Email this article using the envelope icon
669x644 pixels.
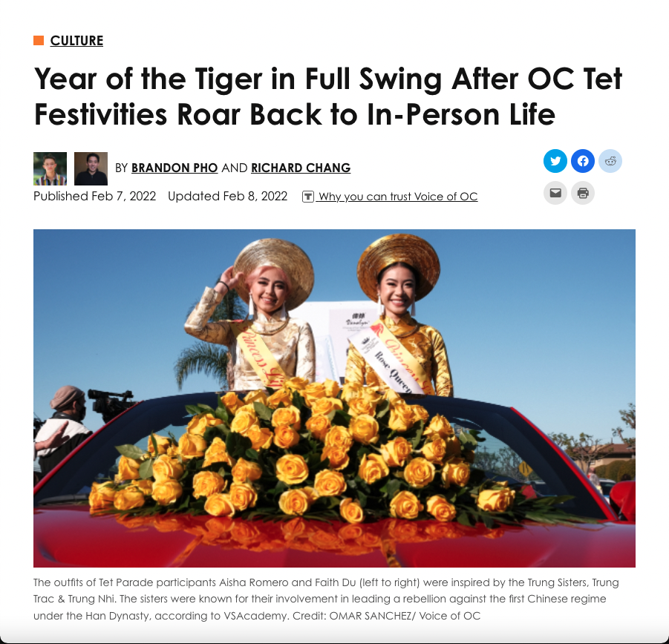coord(555,193)
